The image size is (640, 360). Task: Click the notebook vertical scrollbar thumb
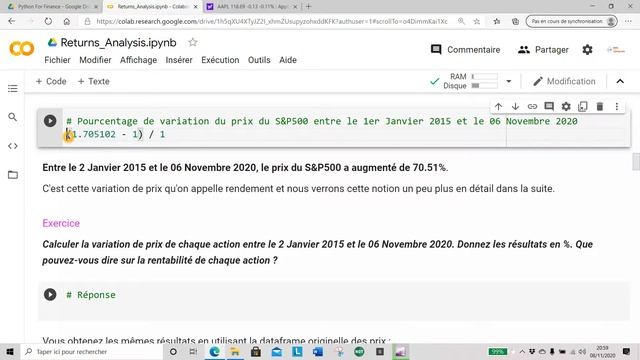click(636, 162)
